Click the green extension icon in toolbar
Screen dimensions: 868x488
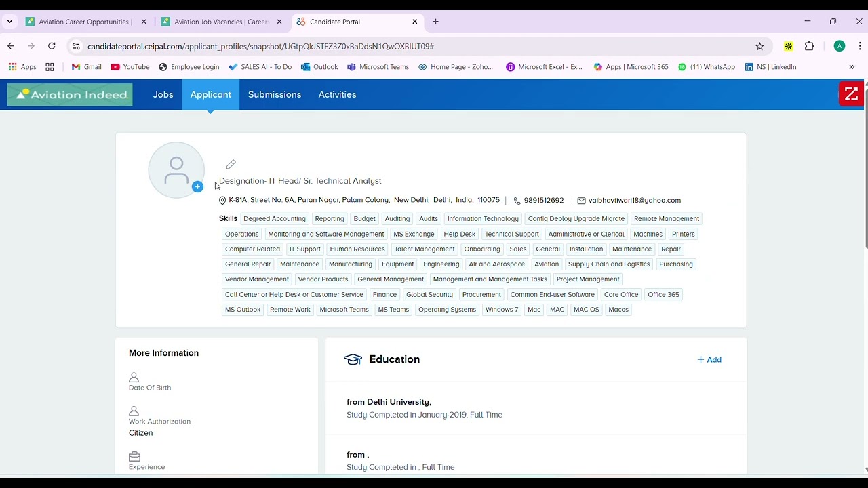click(x=788, y=46)
